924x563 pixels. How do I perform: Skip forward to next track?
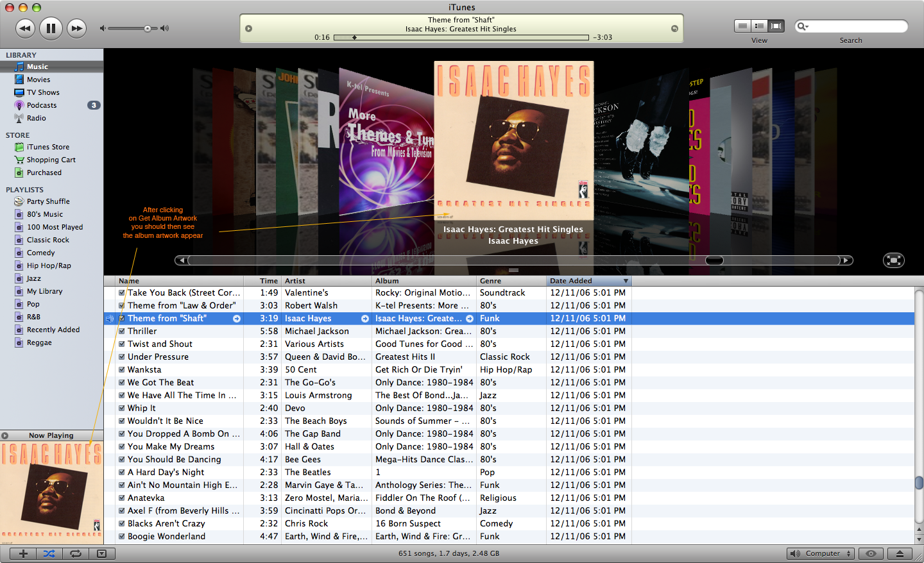tap(76, 28)
